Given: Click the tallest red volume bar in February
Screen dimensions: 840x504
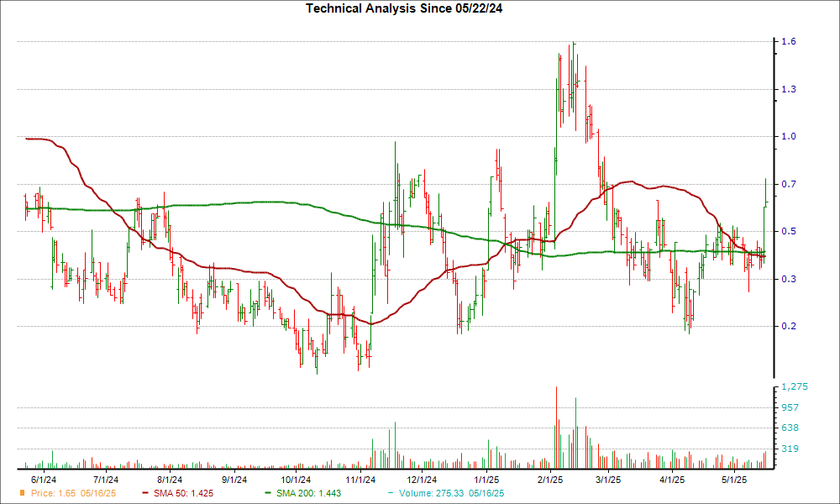Looking at the screenshot, I should pyautogui.click(x=556, y=428).
